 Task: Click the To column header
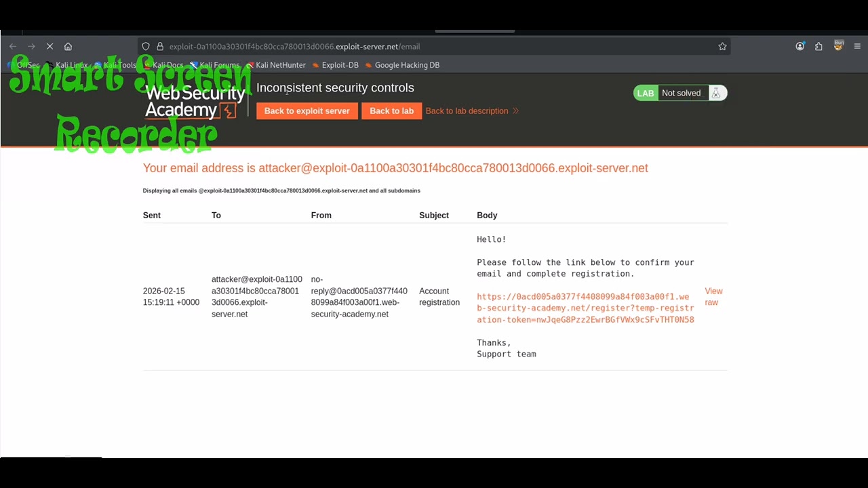[x=216, y=216]
